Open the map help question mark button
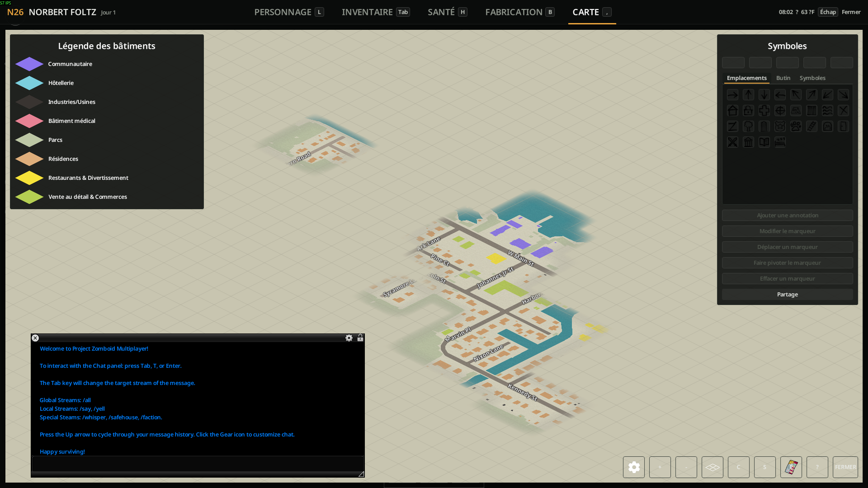 point(817,467)
